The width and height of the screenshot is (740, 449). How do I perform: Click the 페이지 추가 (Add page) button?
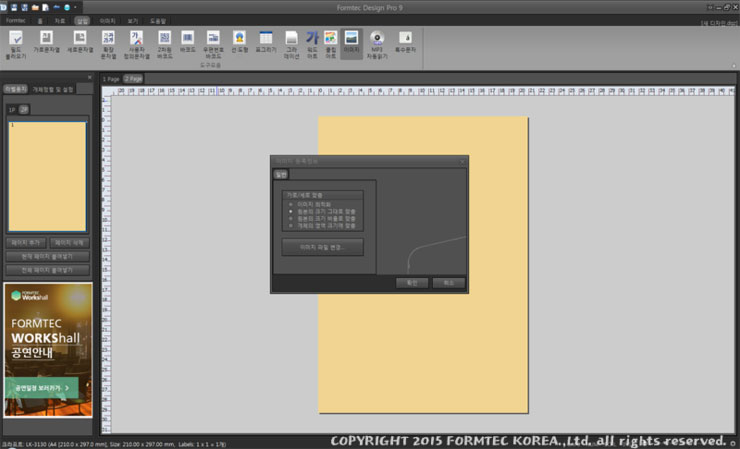tap(26, 243)
